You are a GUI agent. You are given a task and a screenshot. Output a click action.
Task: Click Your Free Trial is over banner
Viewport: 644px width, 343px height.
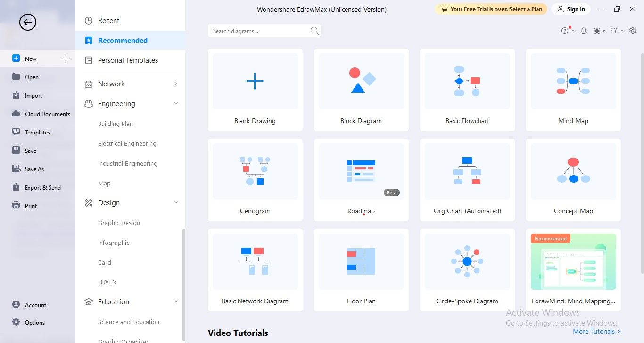[491, 9]
